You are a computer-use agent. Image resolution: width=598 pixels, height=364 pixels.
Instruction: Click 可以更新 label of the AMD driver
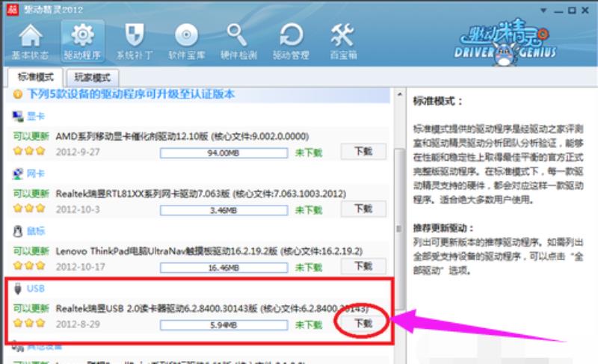coord(31,136)
